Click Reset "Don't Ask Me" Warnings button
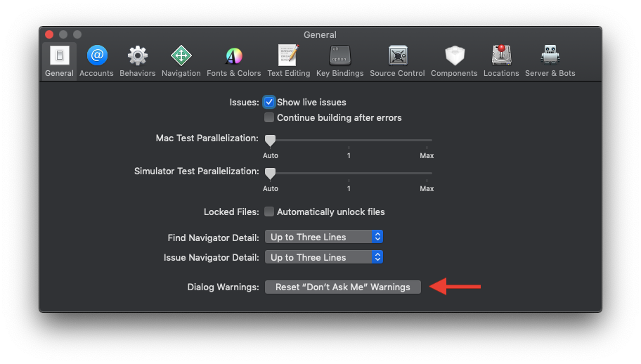The image size is (641, 364). pos(342,287)
